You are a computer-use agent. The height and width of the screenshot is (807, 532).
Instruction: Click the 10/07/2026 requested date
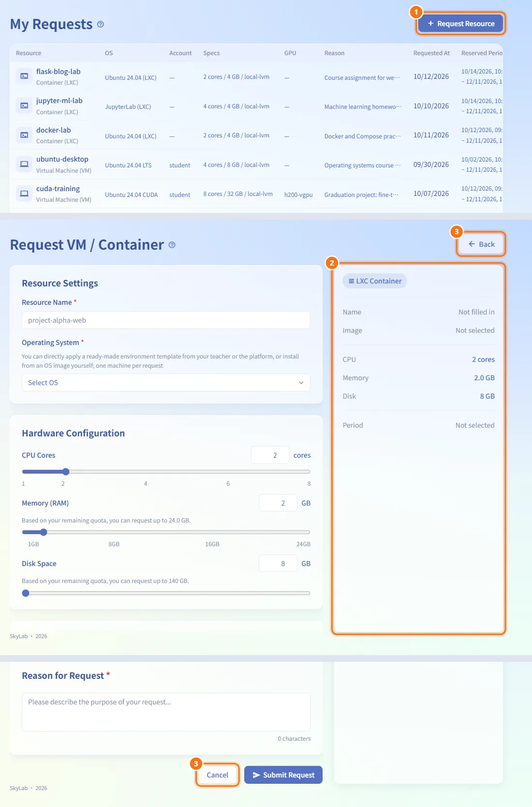click(431, 194)
